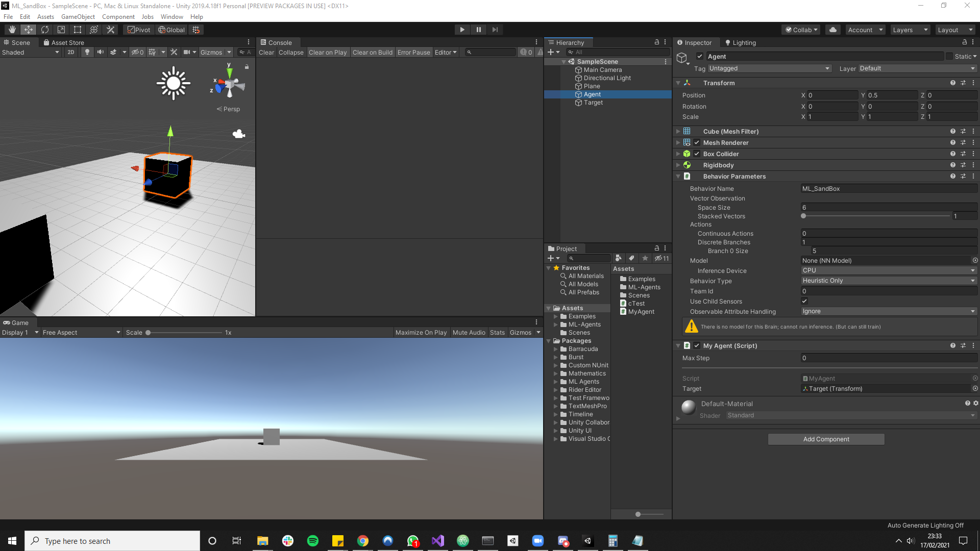The height and width of the screenshot is (551, 980).
Task: Disable the Box Collider component checkbox
Action: point(697,154)
